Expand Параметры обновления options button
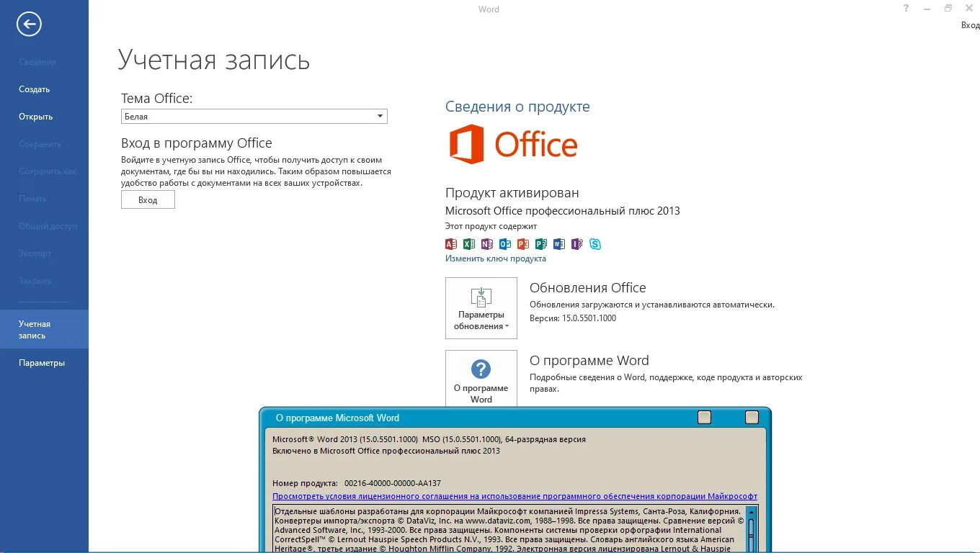The image size is (980, 553). [x=481, y=308]
